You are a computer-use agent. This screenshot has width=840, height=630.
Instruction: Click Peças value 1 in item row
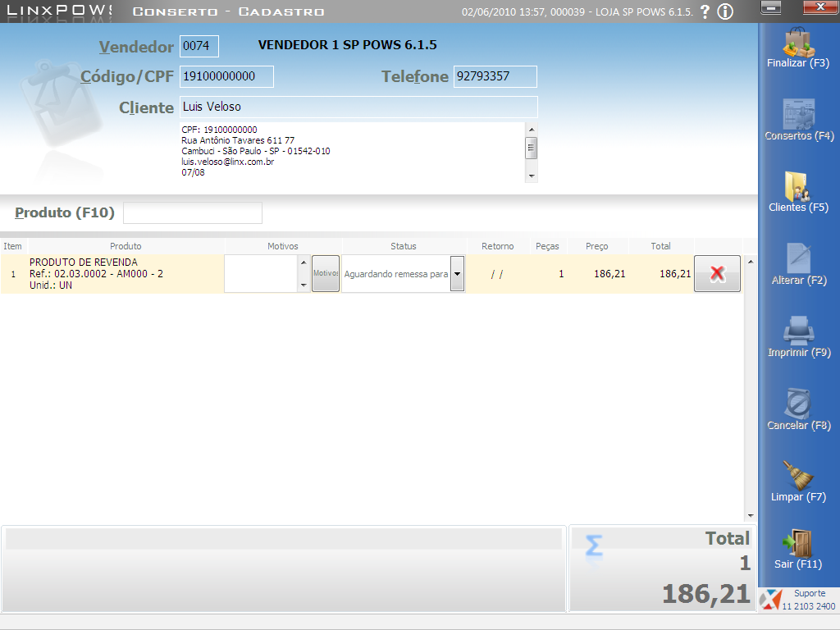tap(561, 274)
